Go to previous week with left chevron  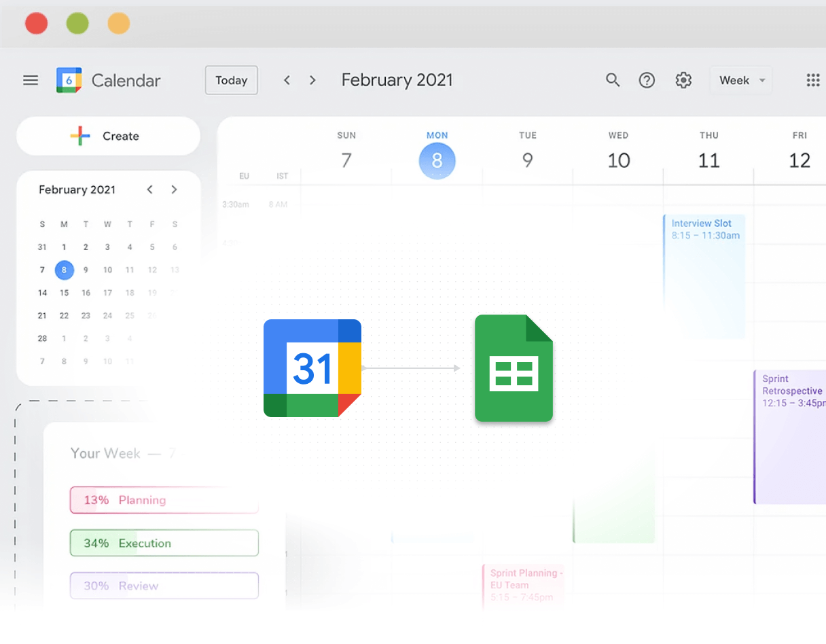point(287,80)
